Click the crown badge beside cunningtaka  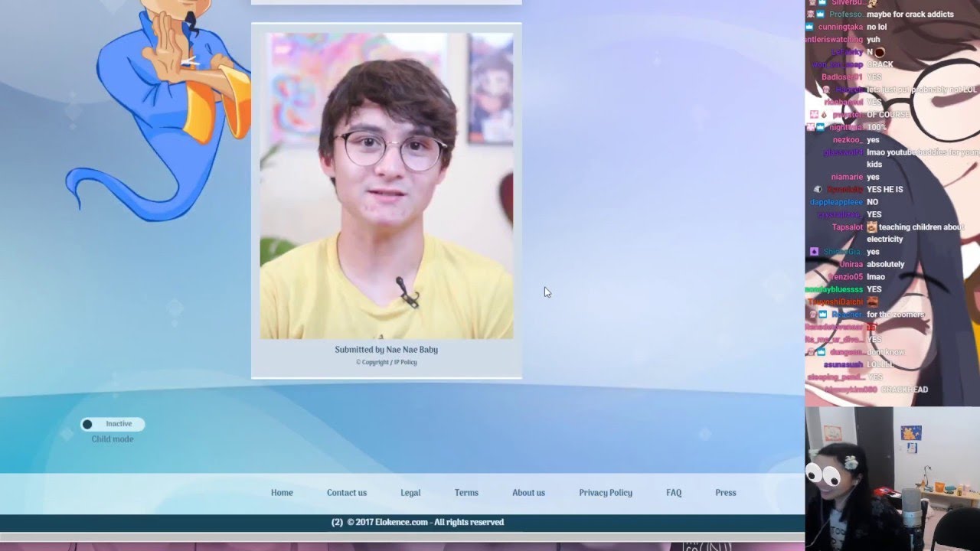coord(811,27)
